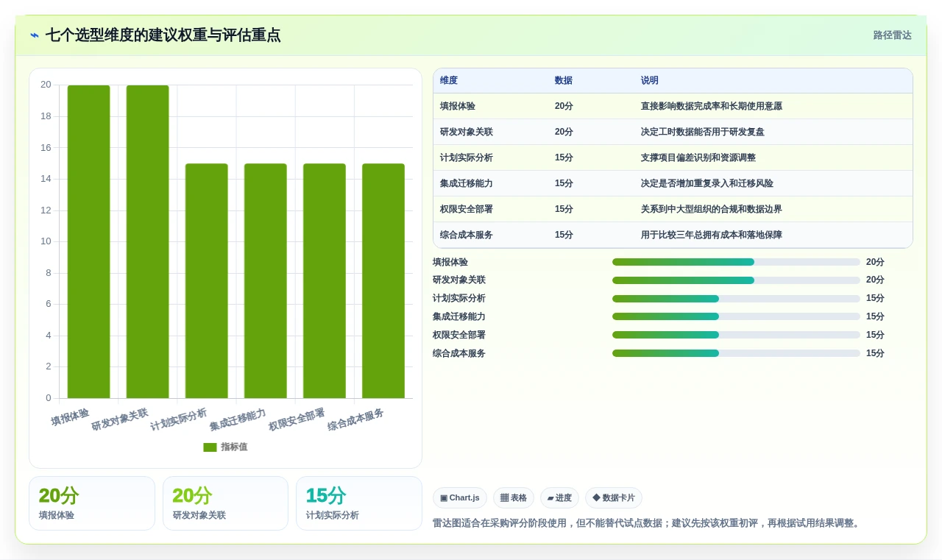Select the 维度 column header
Viewport: 942px width, 560px height.
pyautogui.click(x=449, y=80)
